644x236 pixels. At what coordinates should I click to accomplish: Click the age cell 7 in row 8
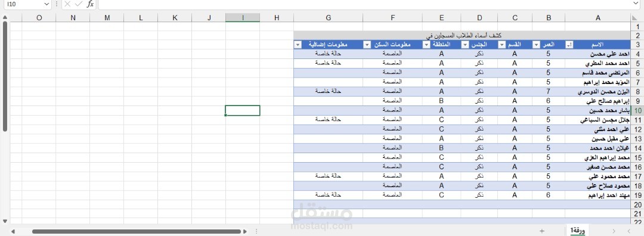tap(549, 92)
